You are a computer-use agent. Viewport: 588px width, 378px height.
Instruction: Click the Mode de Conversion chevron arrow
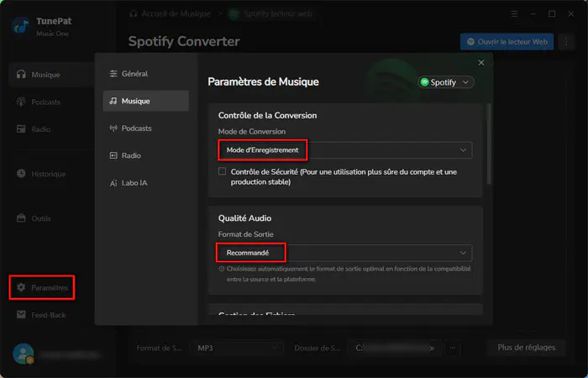coord(463,150)
